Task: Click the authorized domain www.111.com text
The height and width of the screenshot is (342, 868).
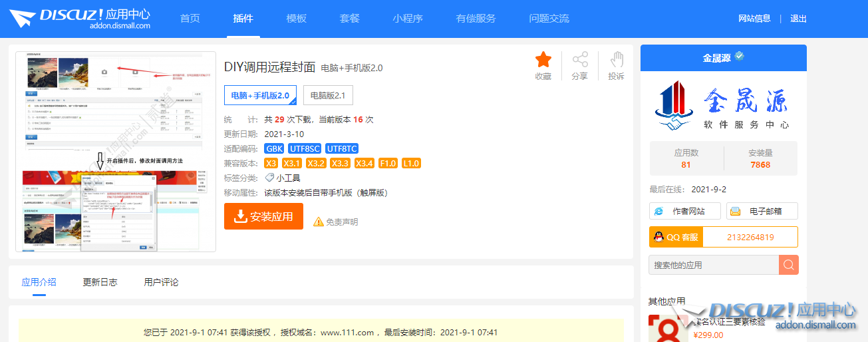Action: click(347, 332)
